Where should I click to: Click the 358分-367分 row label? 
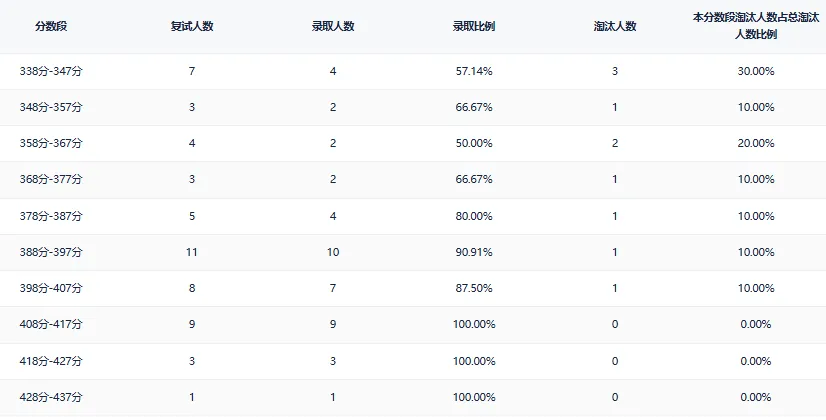point(51,143)
